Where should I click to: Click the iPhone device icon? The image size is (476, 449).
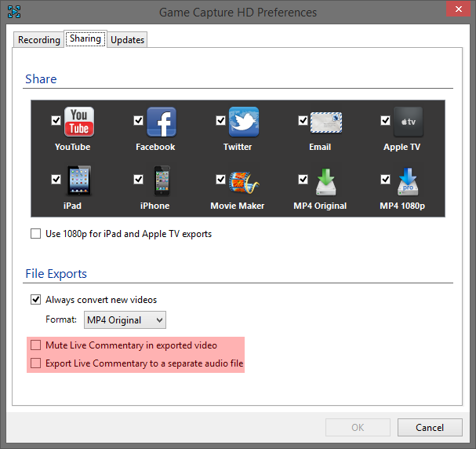pyautogui.click(x=162, y=181)
